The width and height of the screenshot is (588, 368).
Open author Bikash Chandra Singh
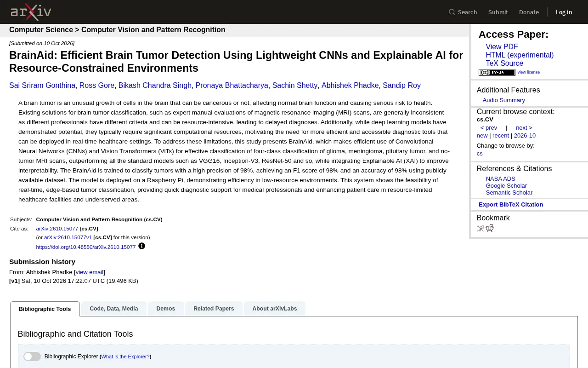pos(155,86)
